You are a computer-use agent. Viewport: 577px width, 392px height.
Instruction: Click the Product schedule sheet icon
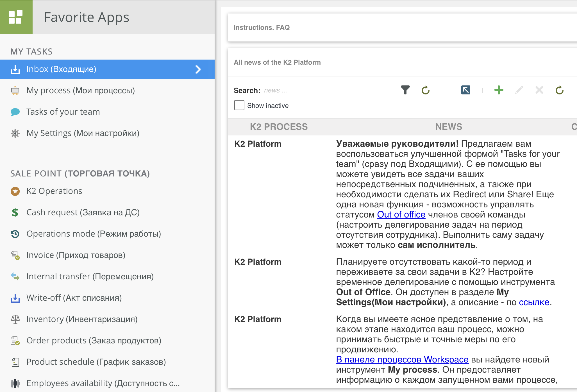click(x=15, y=362)
